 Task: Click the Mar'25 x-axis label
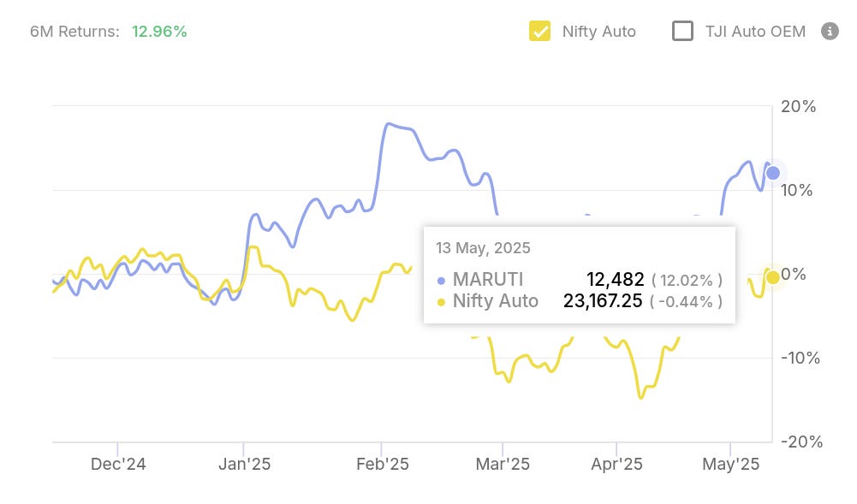(503, 465)
